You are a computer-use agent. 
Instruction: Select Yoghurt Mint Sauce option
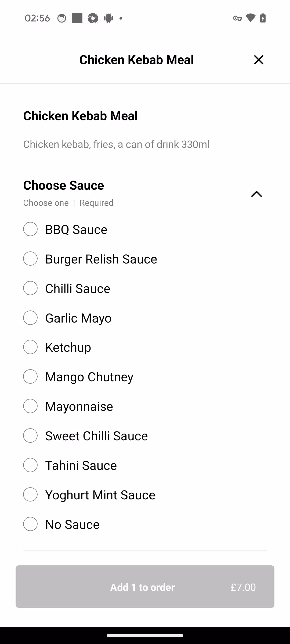click(30, 495)
